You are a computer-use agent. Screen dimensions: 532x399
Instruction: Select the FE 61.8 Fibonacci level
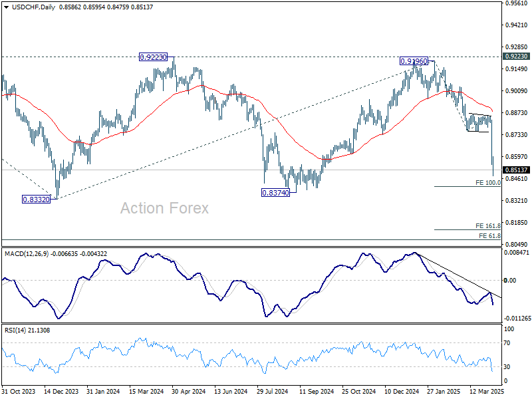coord(489,236)
